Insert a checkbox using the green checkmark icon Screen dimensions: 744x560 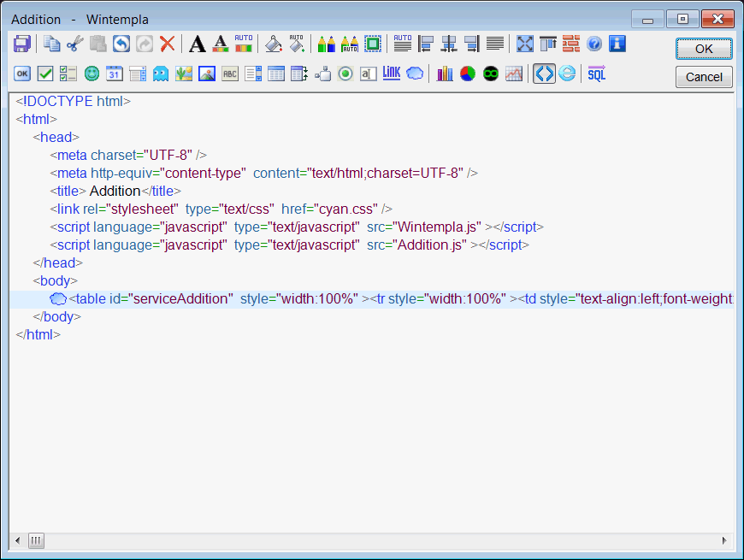45,74
